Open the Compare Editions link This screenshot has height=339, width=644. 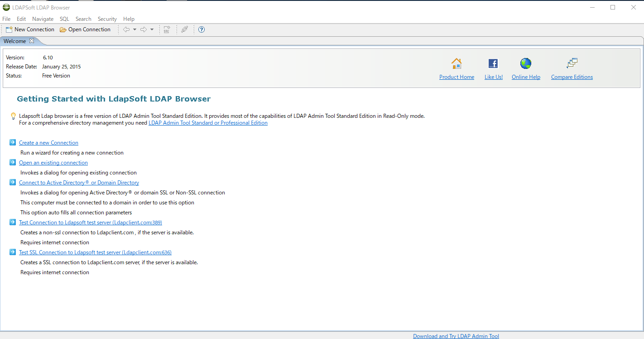pyautogui.click(x=572, y=77)
